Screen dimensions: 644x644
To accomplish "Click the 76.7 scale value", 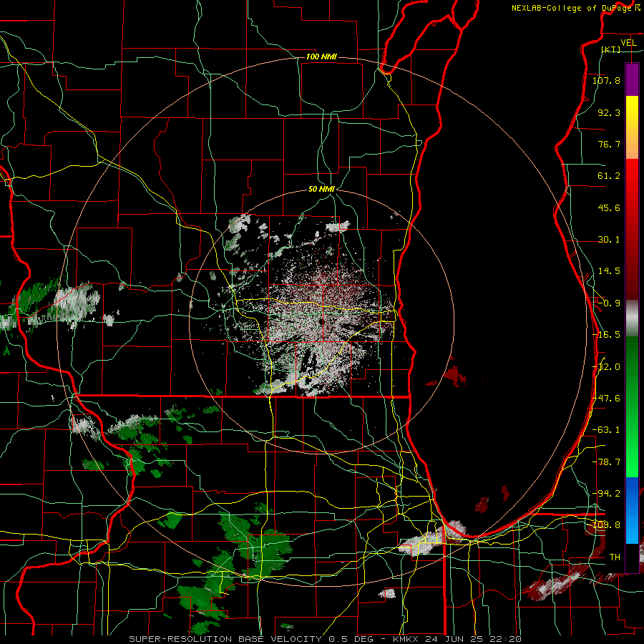I will tap(609, 144).
